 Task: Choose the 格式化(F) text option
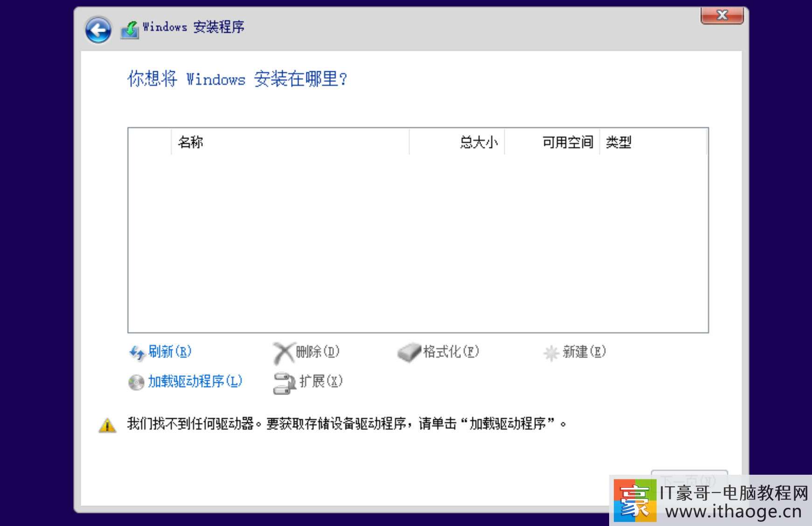[x=451, y=352]
